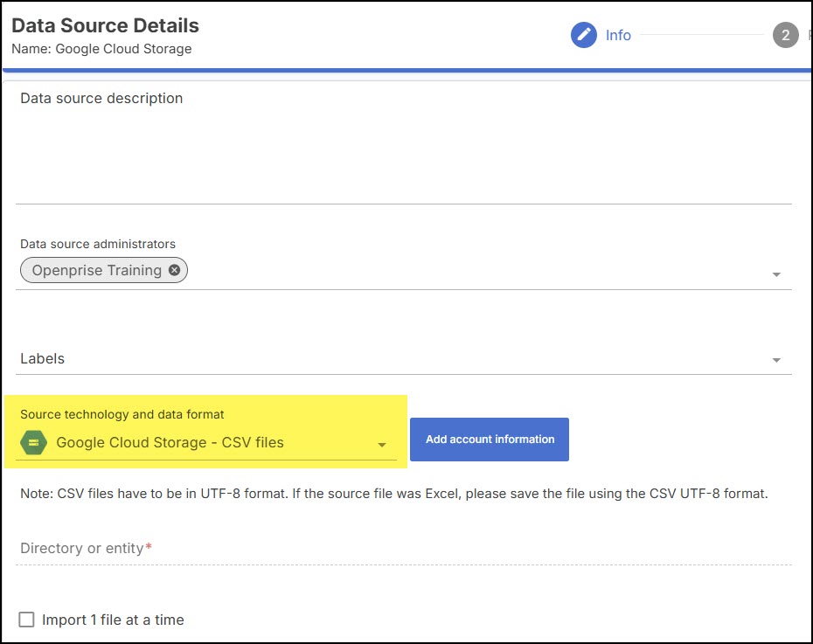Click the Add account information button

tap(490, 440)
